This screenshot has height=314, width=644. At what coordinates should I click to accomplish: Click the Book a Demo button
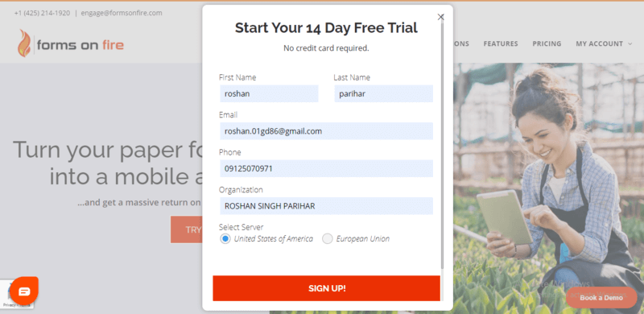(601, 298)
